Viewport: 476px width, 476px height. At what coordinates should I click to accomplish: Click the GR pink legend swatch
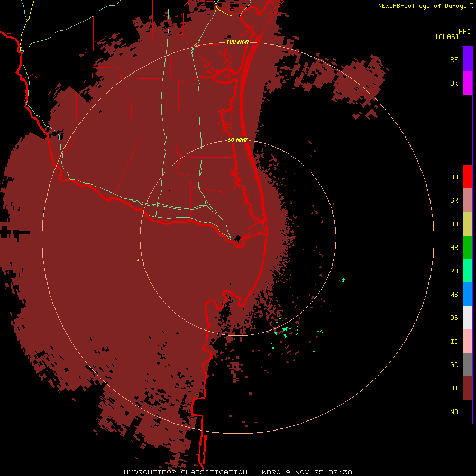[x=467, y=200]
